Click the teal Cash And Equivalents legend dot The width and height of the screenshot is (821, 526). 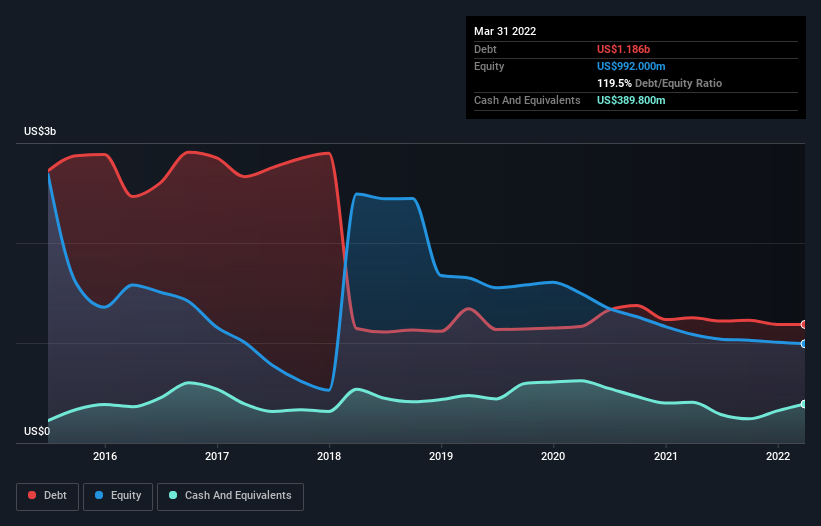(x=173, y=495)
